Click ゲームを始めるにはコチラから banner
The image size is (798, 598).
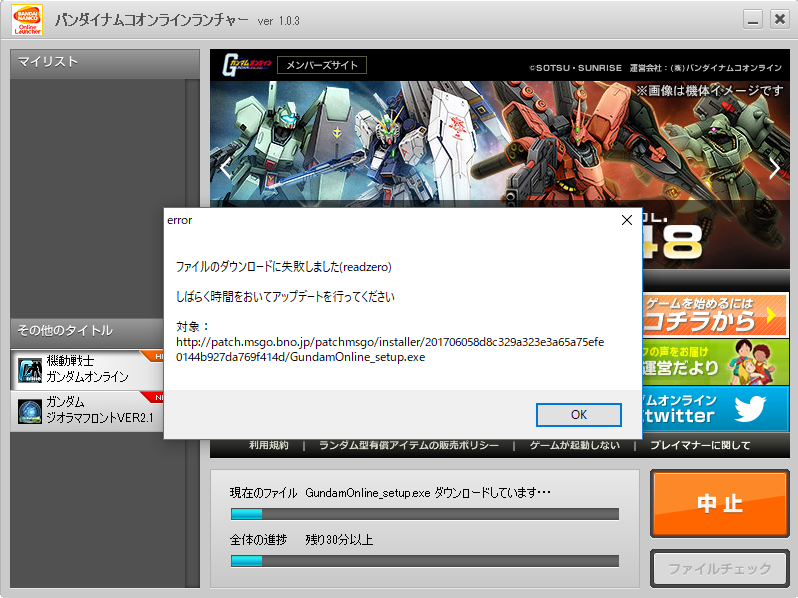715,315
